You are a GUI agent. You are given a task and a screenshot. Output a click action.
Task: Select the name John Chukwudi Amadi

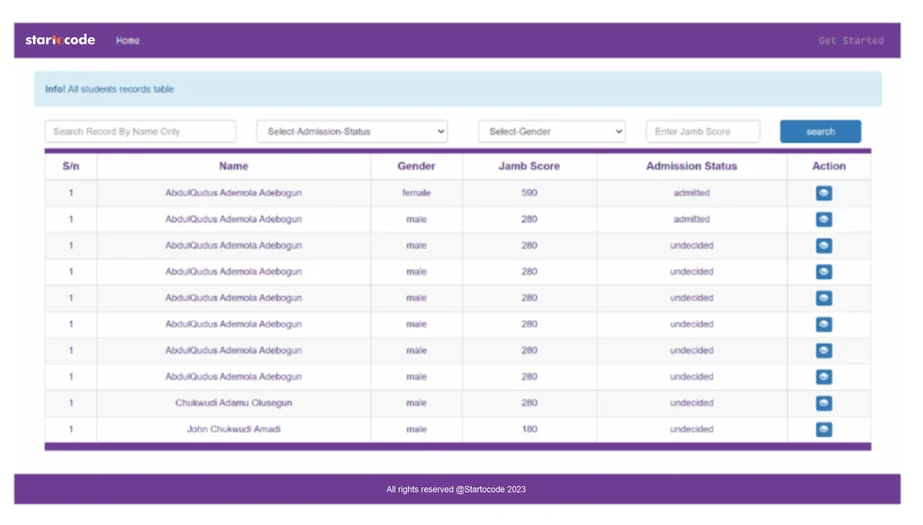coord(234,429)
